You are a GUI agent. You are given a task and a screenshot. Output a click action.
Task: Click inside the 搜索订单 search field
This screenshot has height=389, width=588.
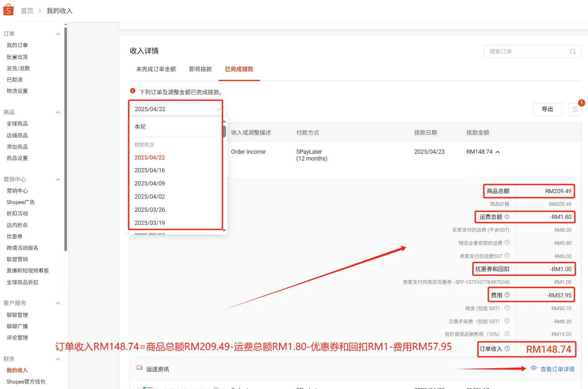click(x=521, y=51)
